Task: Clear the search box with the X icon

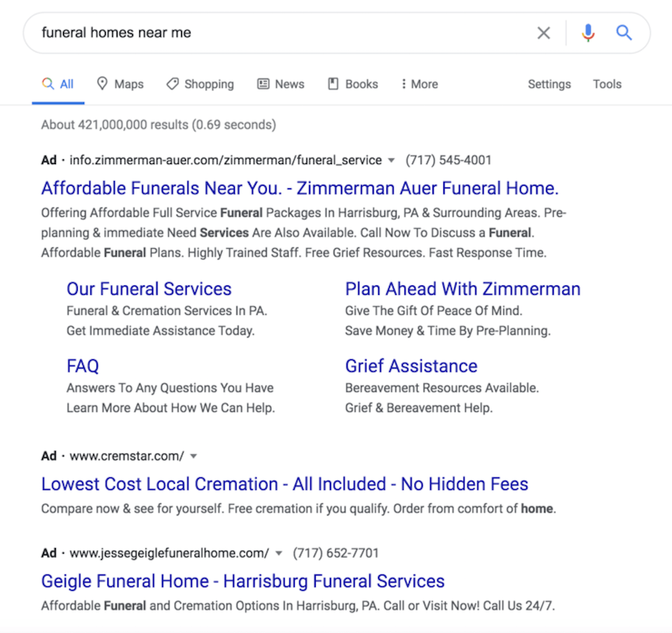Action: (544, 33)
